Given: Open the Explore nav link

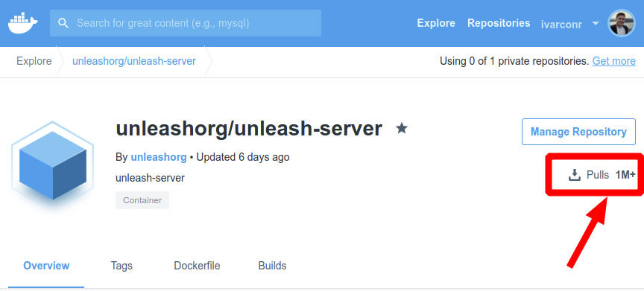Looking at the screenshot, I should (436, 23).
